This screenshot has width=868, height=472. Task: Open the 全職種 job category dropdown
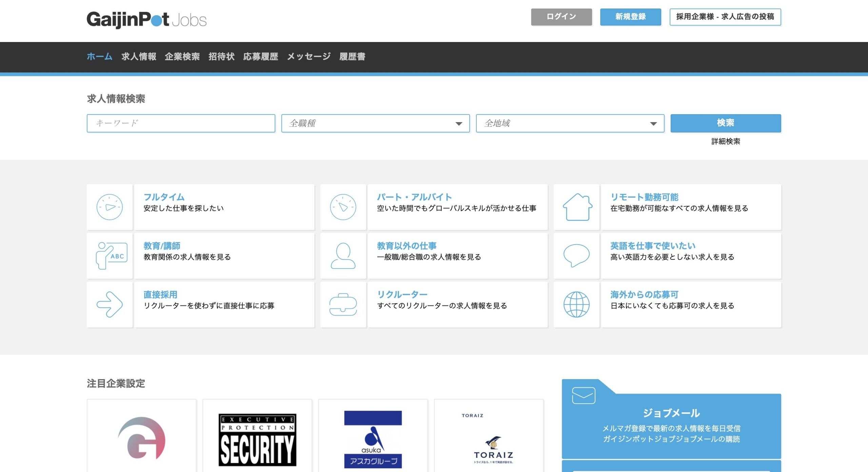click(375, 123)
